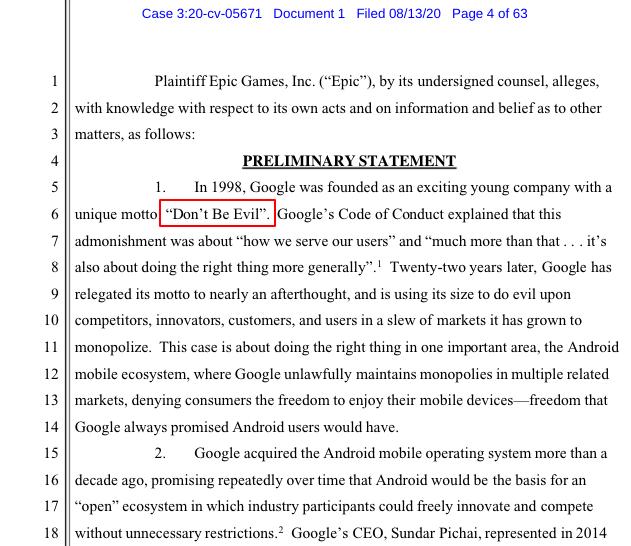Click line number 1 in margin
Screen dimensions: 631x546
pyautogui.click(x=54, y=81)
